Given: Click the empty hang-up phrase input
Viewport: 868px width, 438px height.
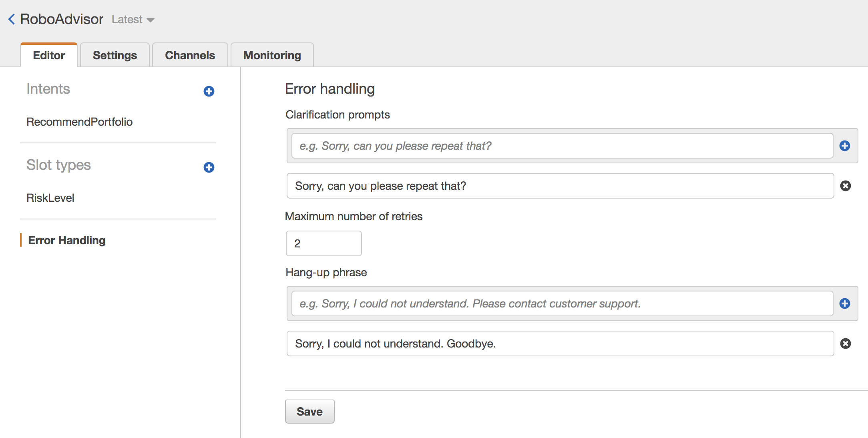Looking at the screenshot, I should tap(562, 303).
